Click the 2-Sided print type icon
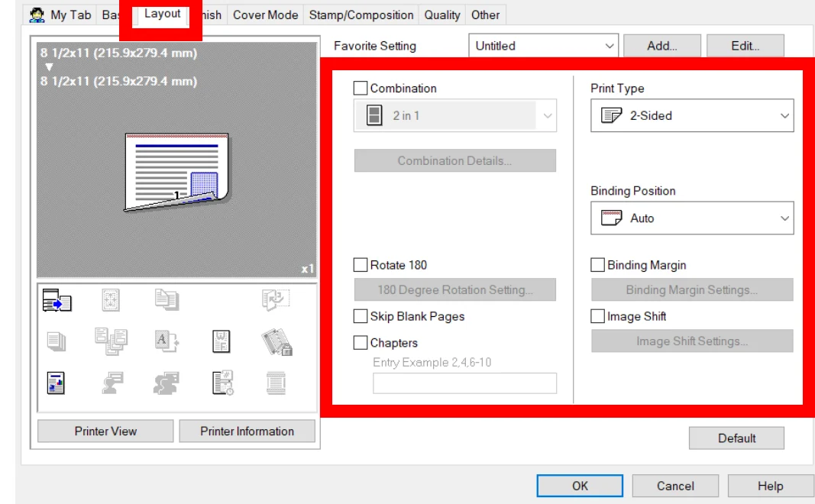The width and height of the screenshot is (815, 504). [x=611, y=115]
